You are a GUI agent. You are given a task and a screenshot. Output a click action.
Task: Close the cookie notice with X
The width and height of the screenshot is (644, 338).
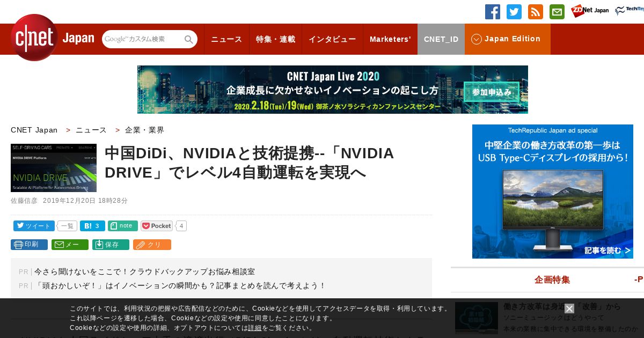pyautogui.click(x=569, y=308)
